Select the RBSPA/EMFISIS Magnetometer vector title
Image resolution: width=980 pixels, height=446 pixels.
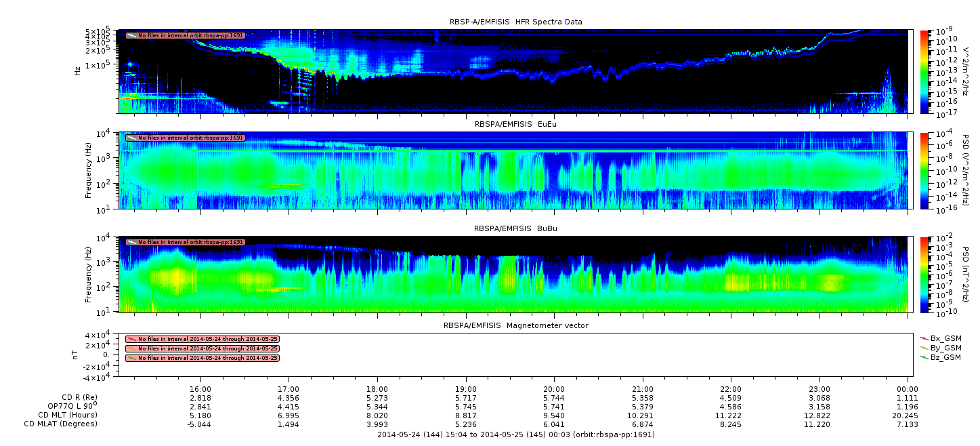(x=515, y=325)
